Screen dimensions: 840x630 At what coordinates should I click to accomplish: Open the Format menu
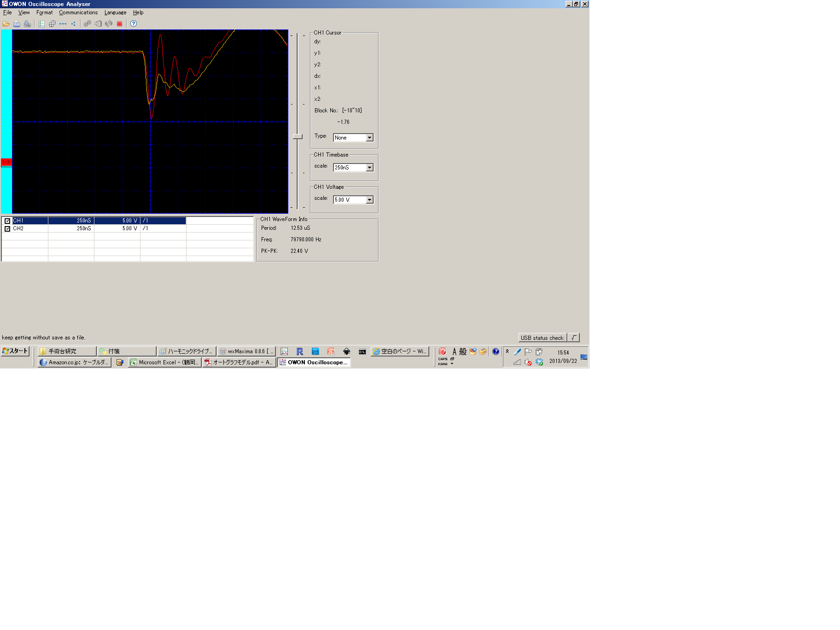45,12
